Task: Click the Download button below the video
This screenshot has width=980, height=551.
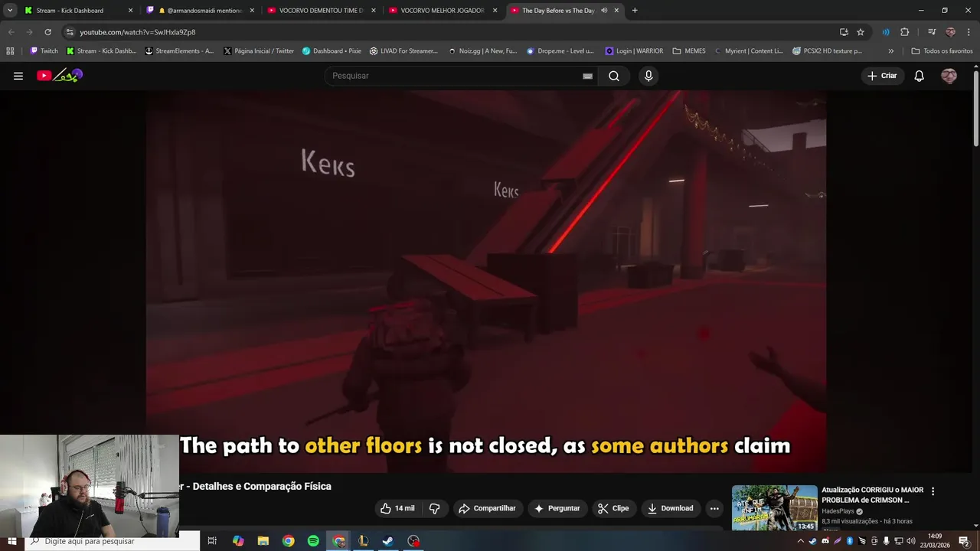Action: (670, 508)
